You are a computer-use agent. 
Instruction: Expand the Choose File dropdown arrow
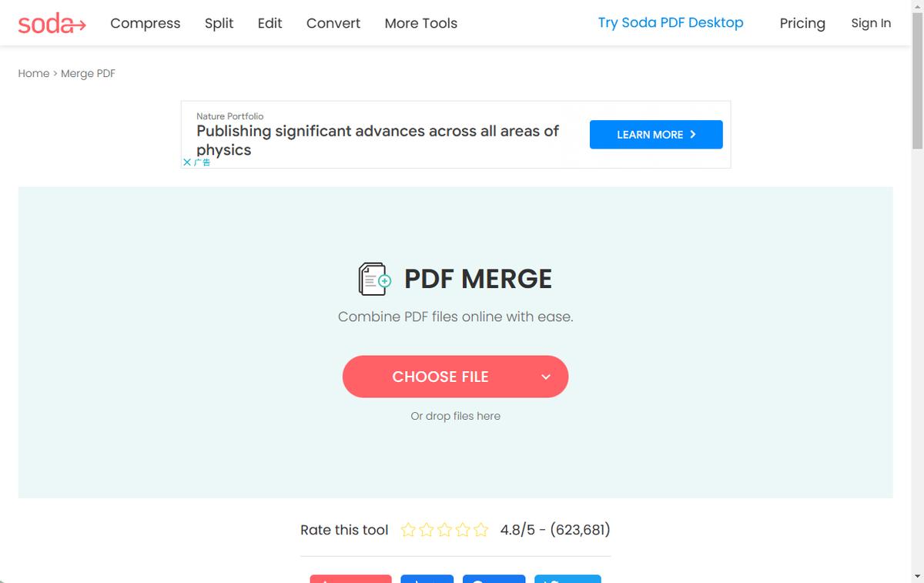coord(546,377)
